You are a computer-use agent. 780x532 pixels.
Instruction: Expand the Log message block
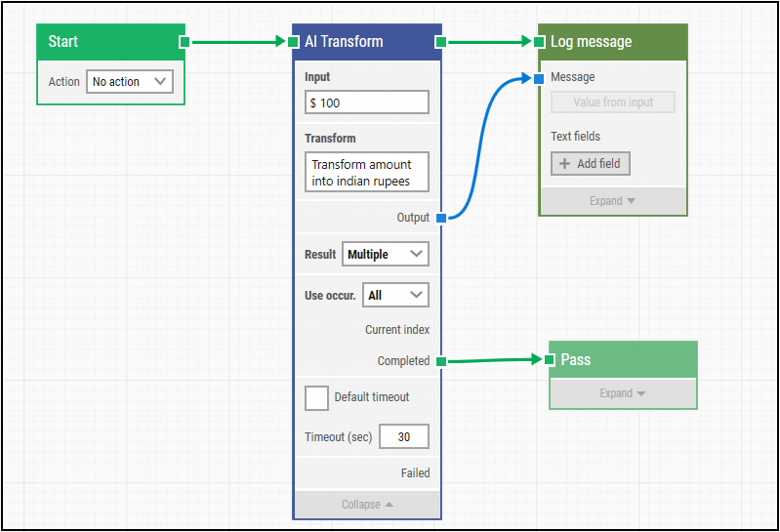point(612,201)
